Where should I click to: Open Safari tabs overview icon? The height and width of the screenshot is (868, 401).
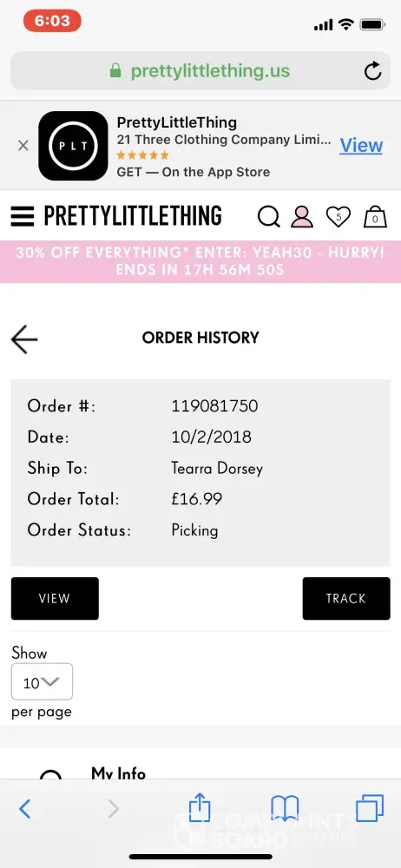(x=370, y=809)
